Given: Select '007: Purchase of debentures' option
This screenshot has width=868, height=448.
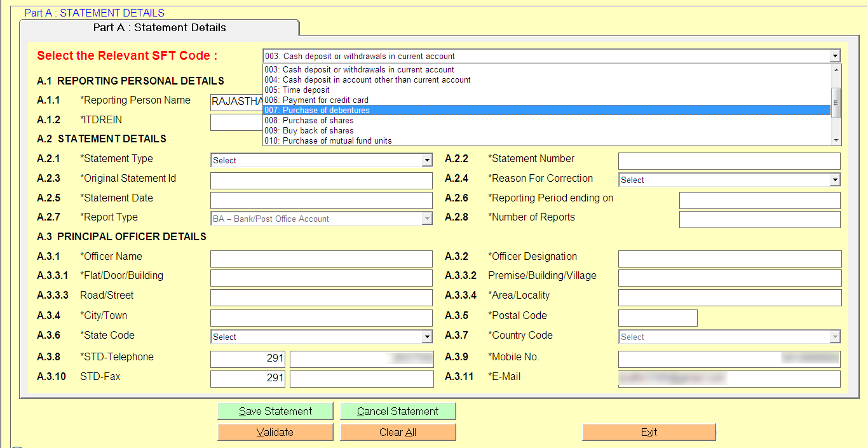Looking at the screenshot, I should click(x=546, y=110).
